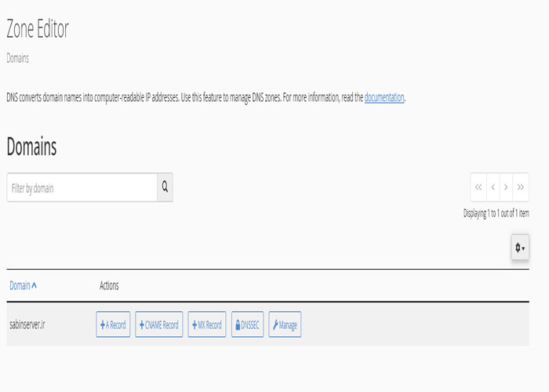Image resolution: width=549 pixels, height=392 pixels.
Task: Open the documentation link
Action: pos(384,98)
